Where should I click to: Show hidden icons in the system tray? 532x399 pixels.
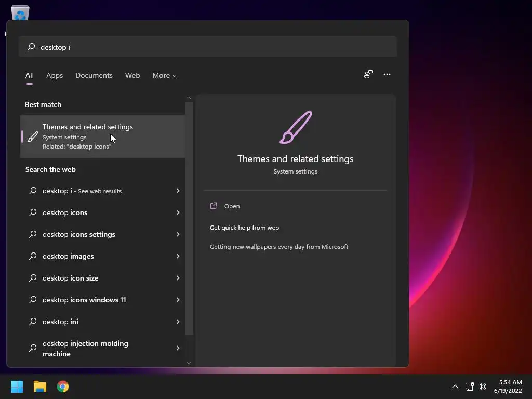click(x=455, y=387)
